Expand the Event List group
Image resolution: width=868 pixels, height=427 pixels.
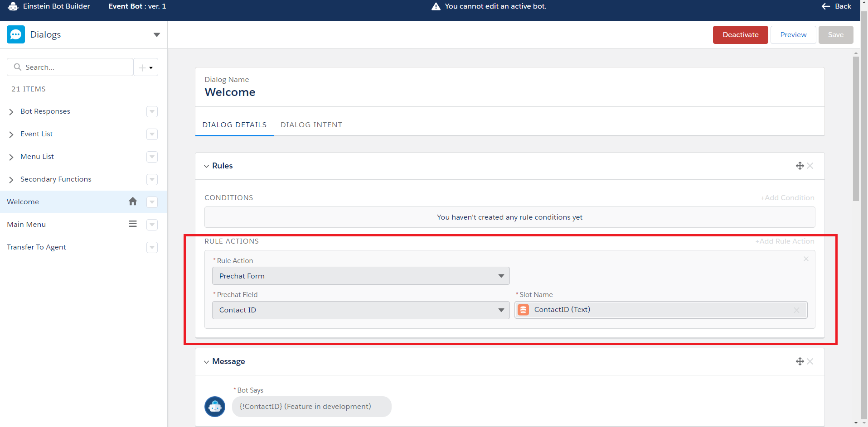click(x=11, y=134)
